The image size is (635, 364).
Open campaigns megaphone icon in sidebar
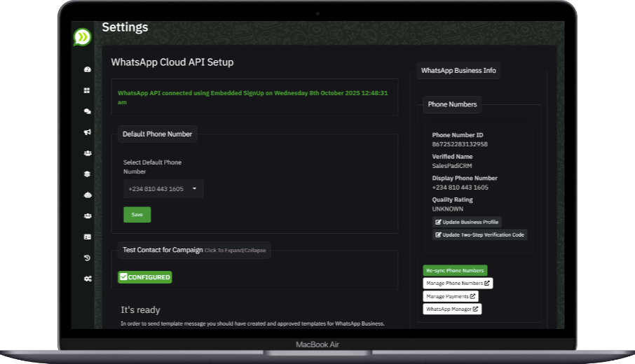[87, 132]
